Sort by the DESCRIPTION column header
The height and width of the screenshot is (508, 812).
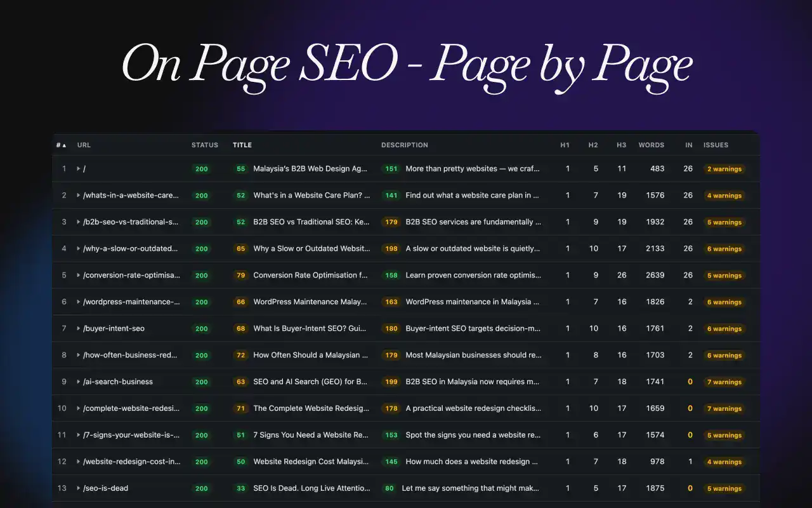405,145
